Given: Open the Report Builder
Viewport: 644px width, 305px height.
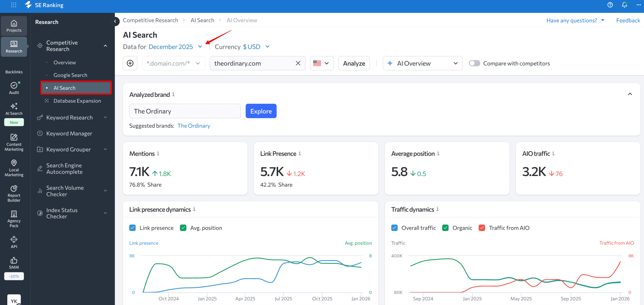Looking at the screenshot, I should [14, 193].
